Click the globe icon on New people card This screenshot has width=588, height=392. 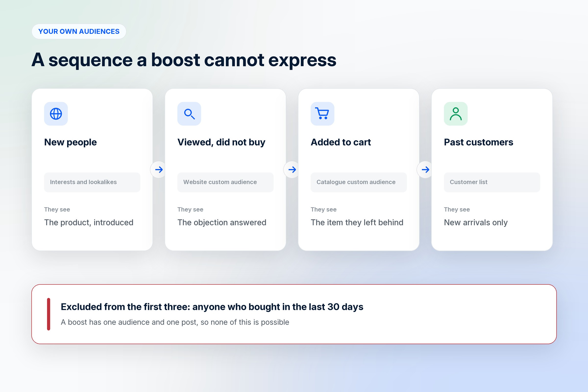pos(56,114)
